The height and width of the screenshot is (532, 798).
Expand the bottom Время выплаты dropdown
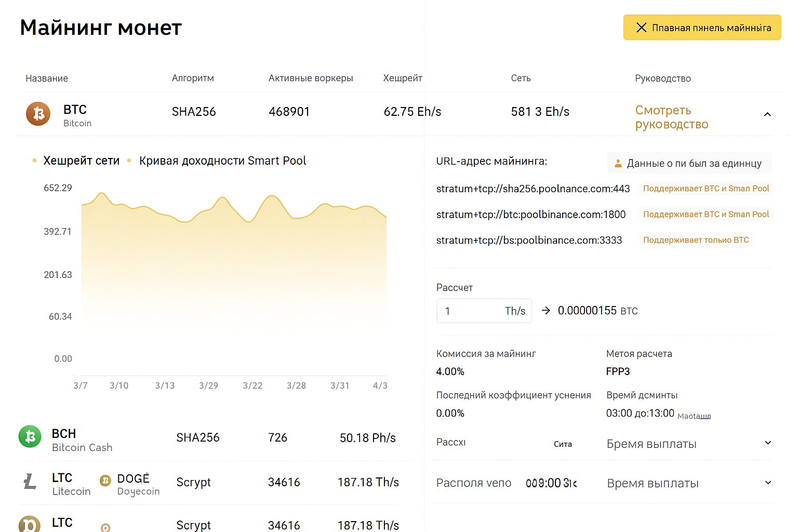tap(768, 483)
